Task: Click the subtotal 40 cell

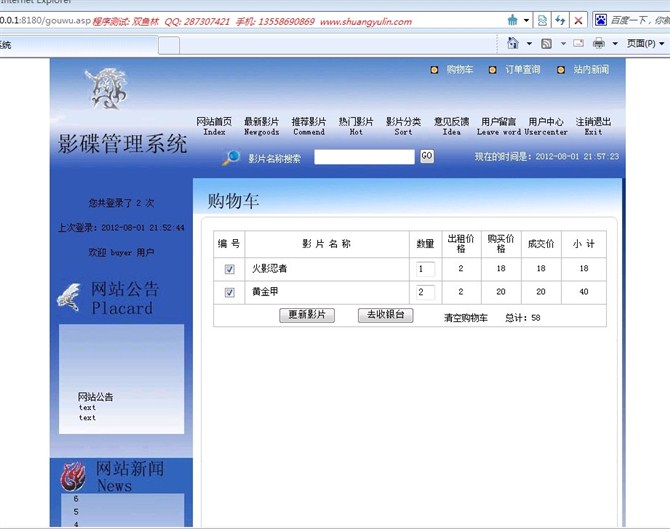Action: 584,292
